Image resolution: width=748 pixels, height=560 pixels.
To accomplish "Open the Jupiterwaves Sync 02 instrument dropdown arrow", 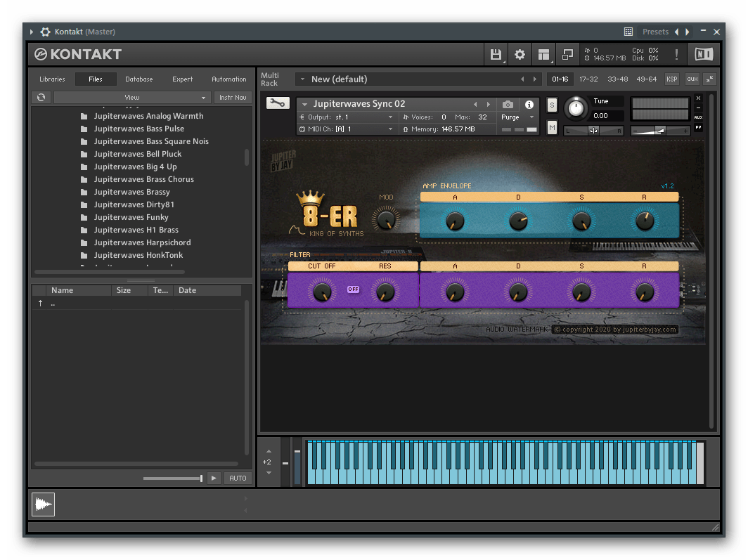I will click(x=304, y=104).
